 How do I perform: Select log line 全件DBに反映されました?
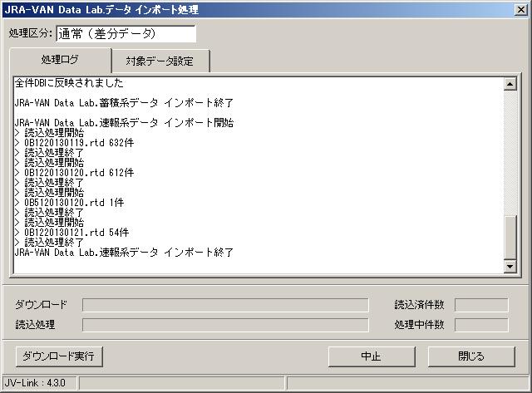[x=69, y=83]
